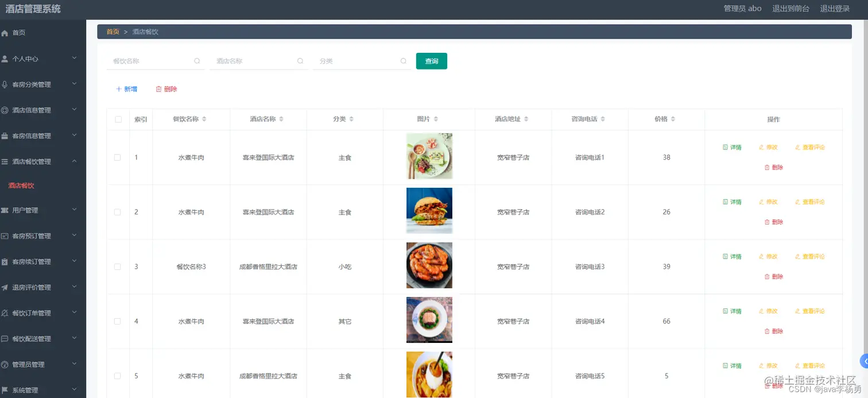Screen dimensions: 868x398
Task: Click the icon beside 餐饮订单管理
Action: pos(5,313)
